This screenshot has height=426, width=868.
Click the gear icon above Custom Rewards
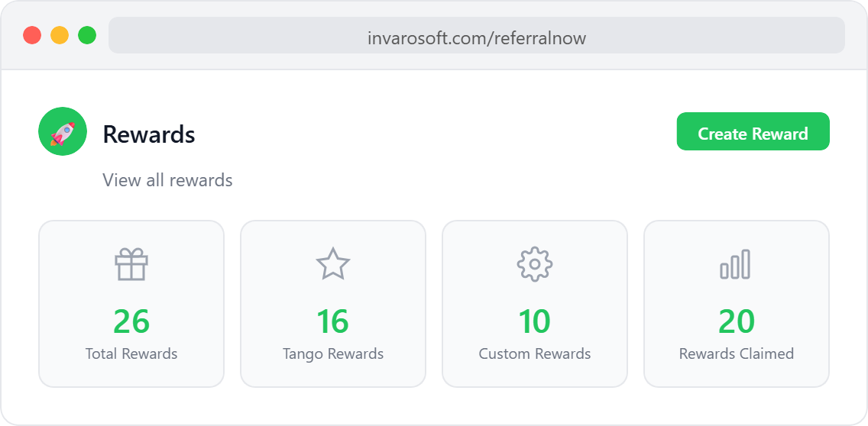click(x=535, y=264)
